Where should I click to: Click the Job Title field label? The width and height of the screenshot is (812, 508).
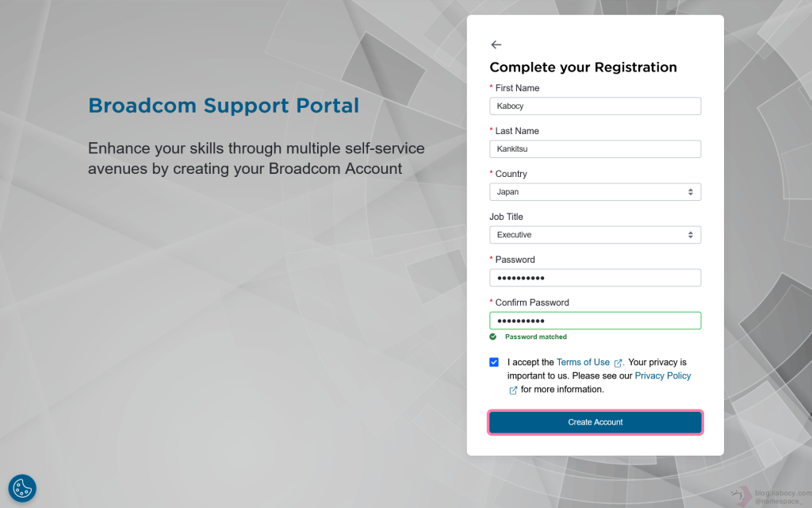[506, 217]
